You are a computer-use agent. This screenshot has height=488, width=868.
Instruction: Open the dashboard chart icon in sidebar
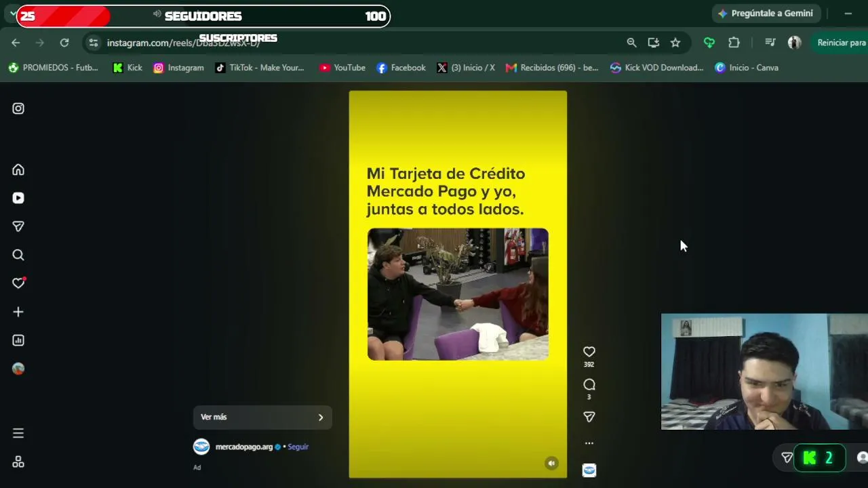click(x=18, y=340)
